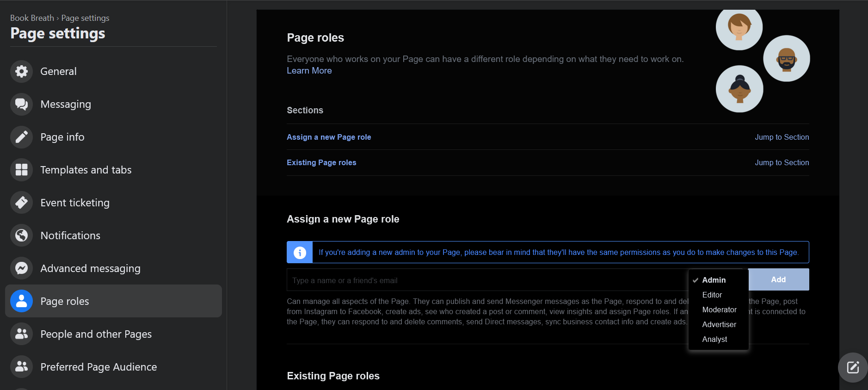Viewport: 868px width, 390px height.
Task: Jump to Section for Existing Page roles
Action: pyautogui.click(x=782, y=162)
